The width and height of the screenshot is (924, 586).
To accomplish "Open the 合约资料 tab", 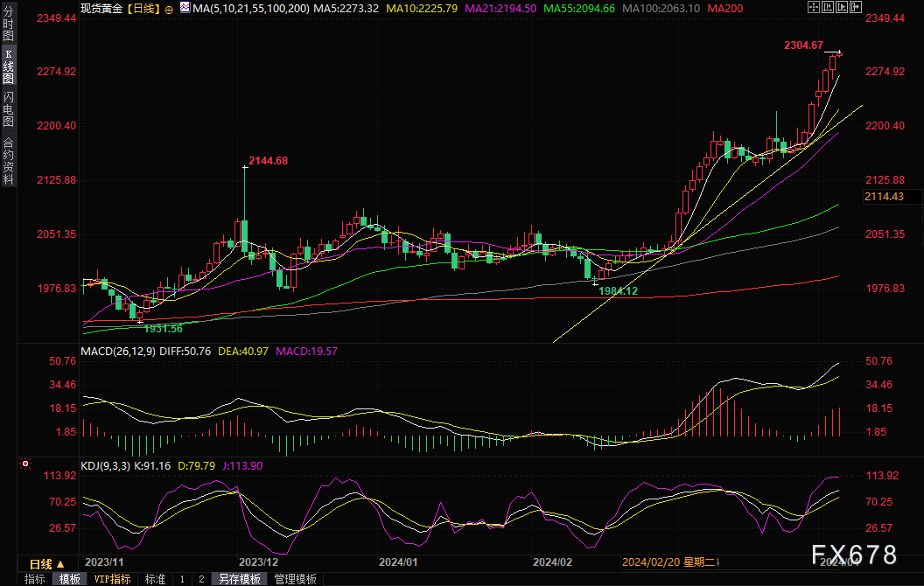I will pyautogui.click(x=8, y=161).
